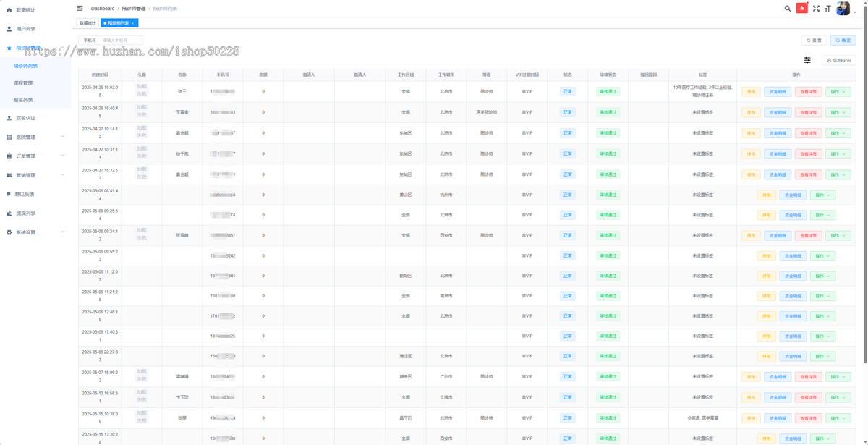Toggle fullscreen with the expand-arrows icon

pyautogui.click(x=817, y=9)
